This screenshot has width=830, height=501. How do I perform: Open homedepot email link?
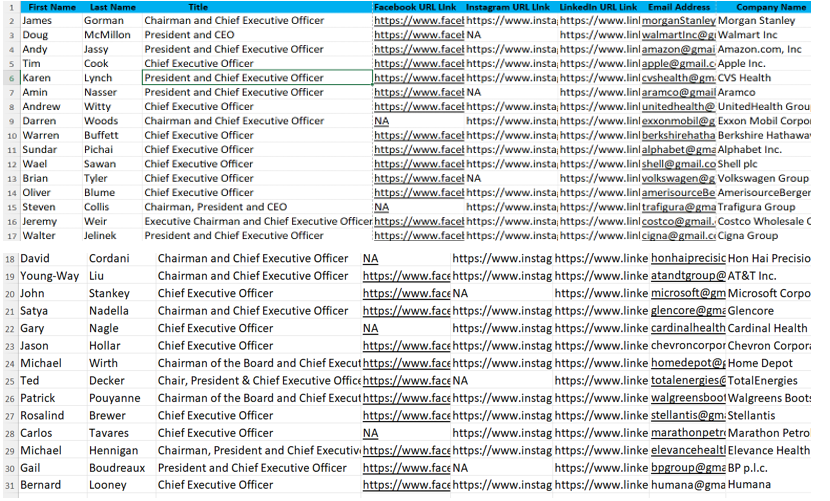[688, 363]
